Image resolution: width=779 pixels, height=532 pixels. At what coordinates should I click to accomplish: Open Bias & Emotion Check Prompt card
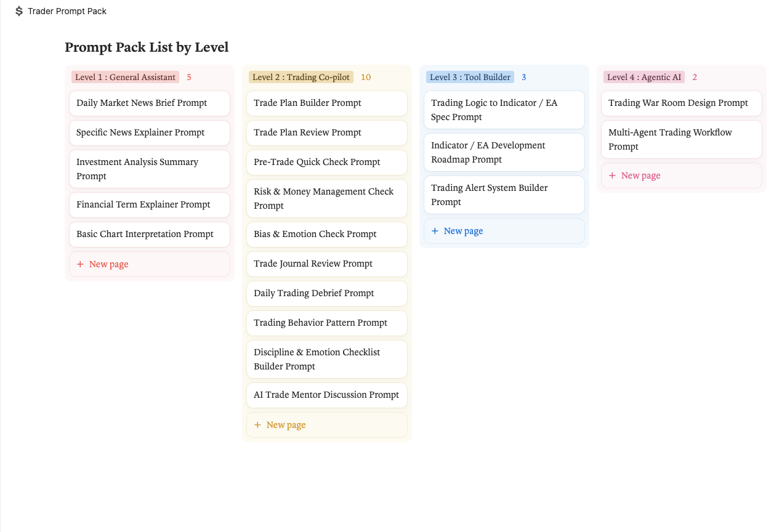pyautogui.click(x=327, y=234)
